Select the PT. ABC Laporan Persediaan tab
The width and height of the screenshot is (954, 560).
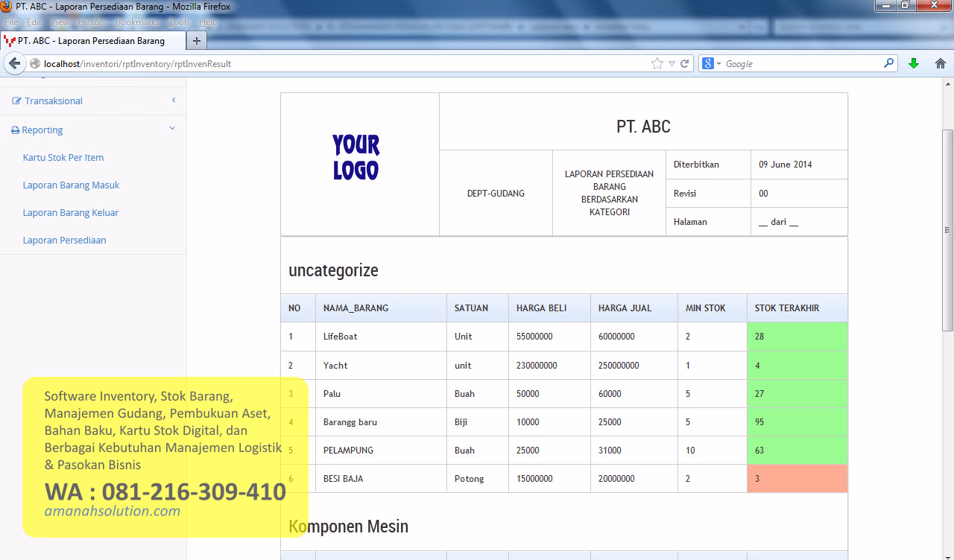(x=92, y=41)
